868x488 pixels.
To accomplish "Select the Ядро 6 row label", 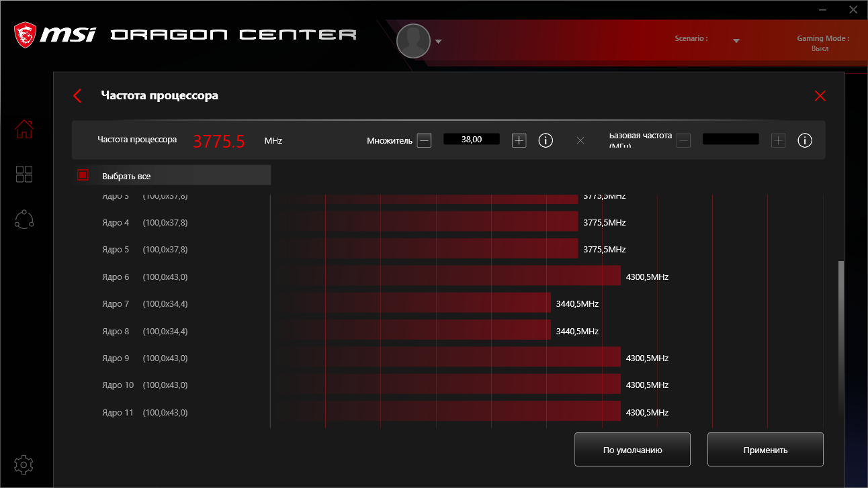I will coord(116,277).
